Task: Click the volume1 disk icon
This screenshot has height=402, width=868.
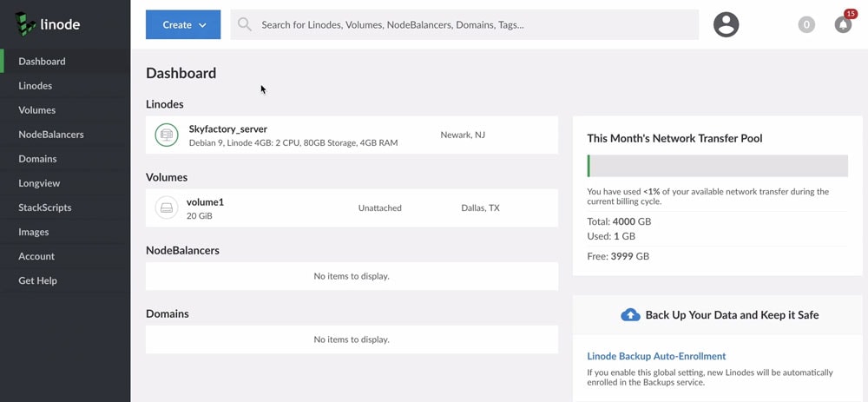Action: [166, 208]
